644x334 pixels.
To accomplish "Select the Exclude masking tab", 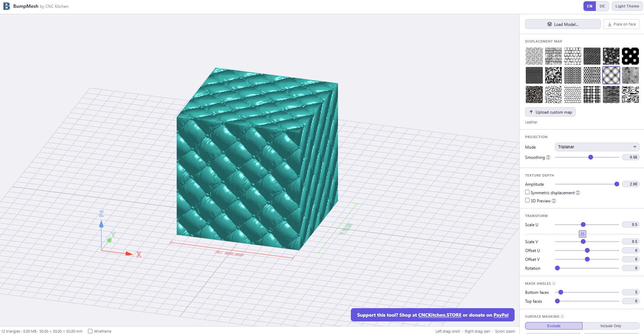I will pos(554,326).
